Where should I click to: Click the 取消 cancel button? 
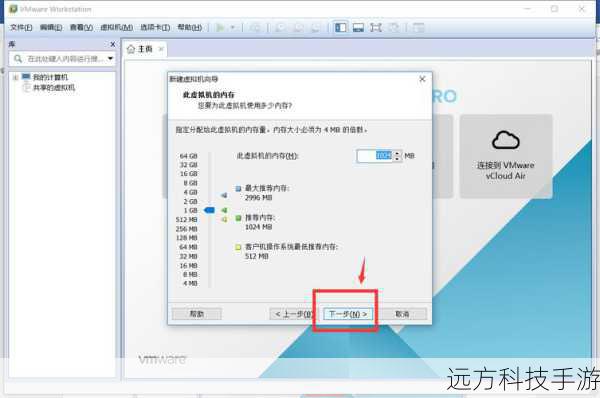click(x=402, y=314)
